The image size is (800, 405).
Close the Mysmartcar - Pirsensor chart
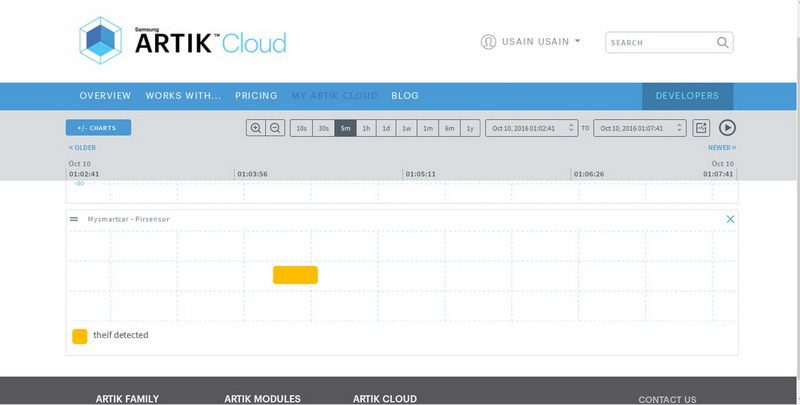pyautogui.click(x=730, y=219)
